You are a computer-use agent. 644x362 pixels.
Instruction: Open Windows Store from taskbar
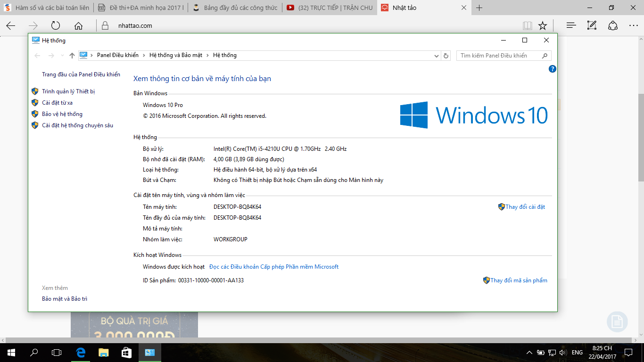(126, 353)
